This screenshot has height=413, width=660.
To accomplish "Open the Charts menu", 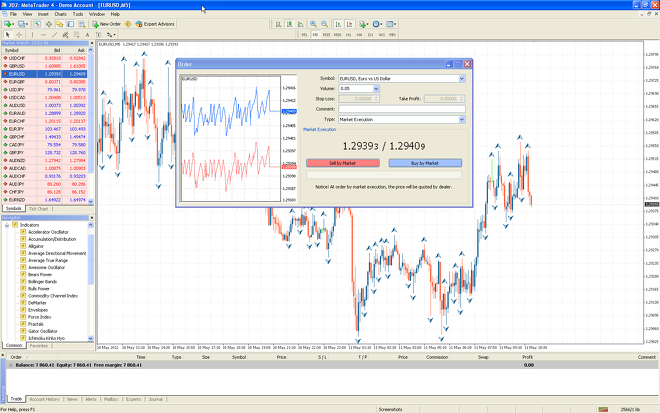I will (61, 14).
